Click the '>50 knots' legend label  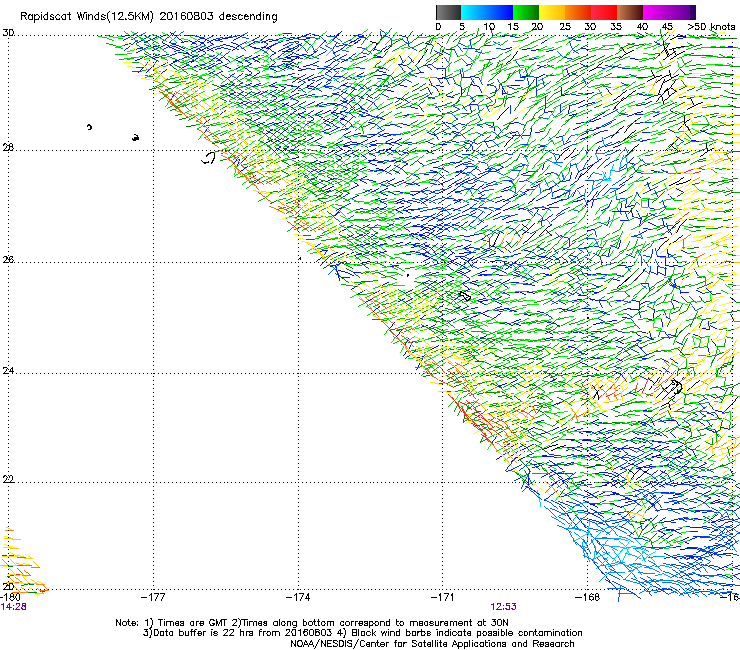pyautogui.click(x=711, y=27)
